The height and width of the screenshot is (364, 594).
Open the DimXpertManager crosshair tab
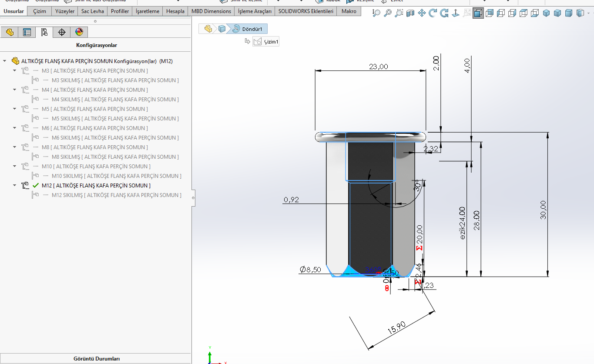tap(62, 32)
